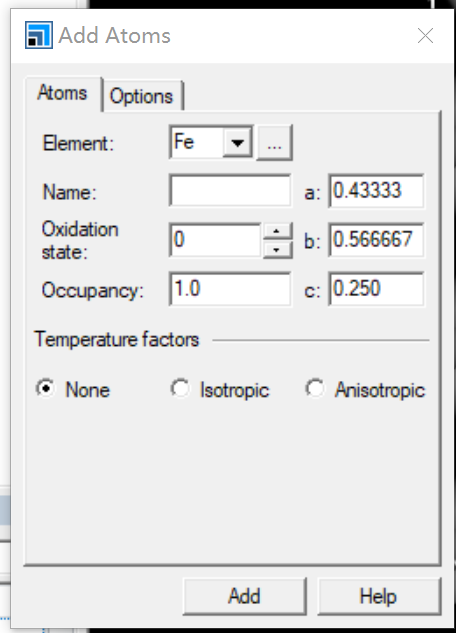Select the Fe element combo box
Image resolution: width=456 pixels, height=633 pixels.
click(x=211, y=142)
